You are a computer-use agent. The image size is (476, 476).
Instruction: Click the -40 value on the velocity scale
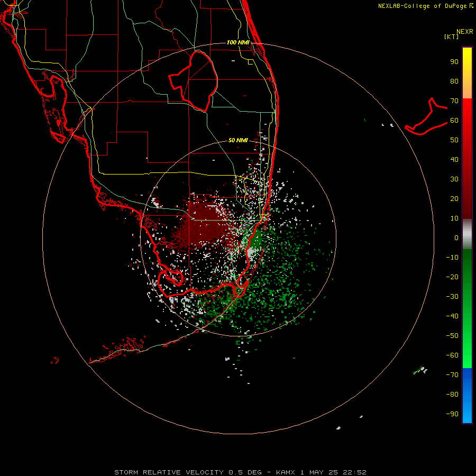[x=452, y=316]
